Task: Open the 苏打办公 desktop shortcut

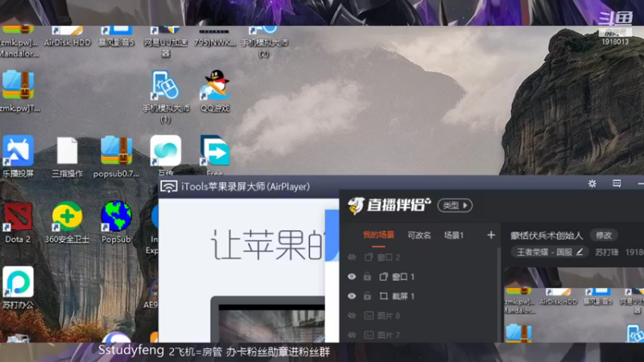Action: pyautogui.click(x=18, y=288)
